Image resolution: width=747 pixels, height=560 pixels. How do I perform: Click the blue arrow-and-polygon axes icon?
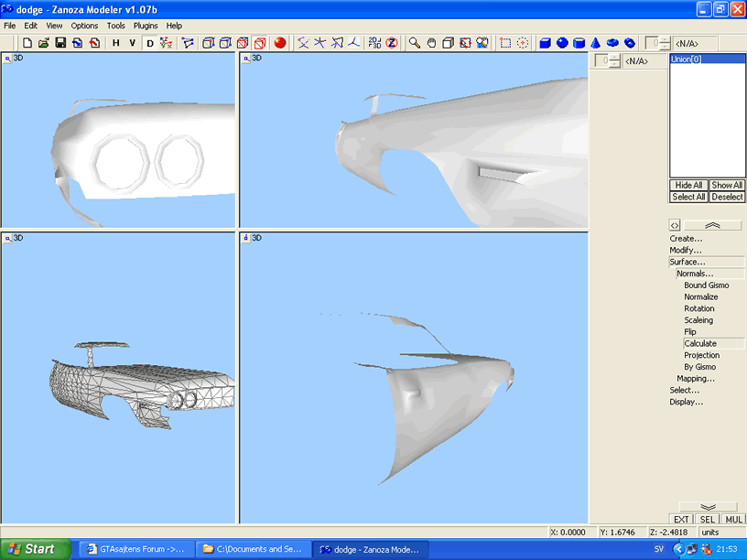pos(337,43)
